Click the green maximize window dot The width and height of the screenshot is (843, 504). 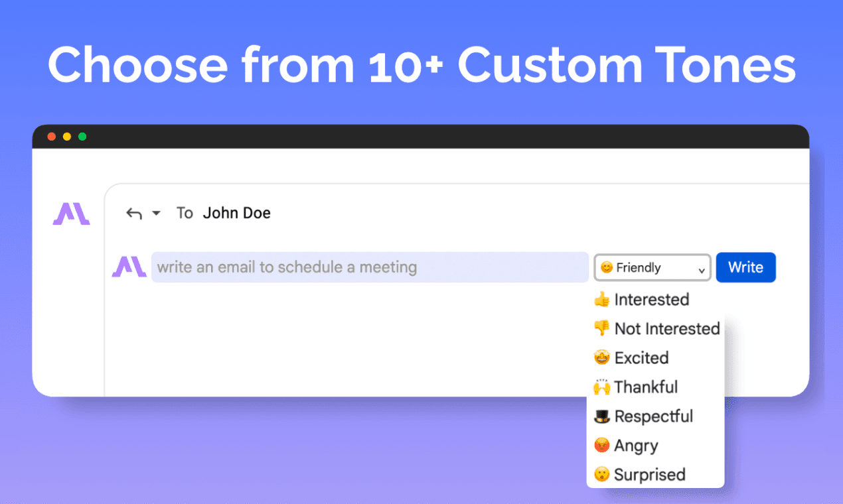click(82, 137)
